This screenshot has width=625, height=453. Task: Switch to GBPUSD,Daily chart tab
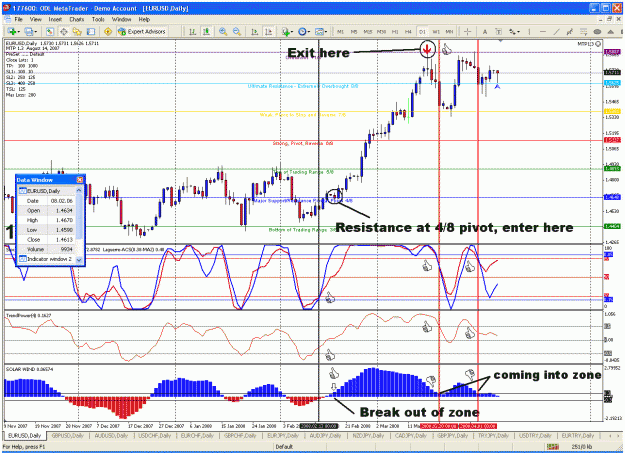coord(68,436)
